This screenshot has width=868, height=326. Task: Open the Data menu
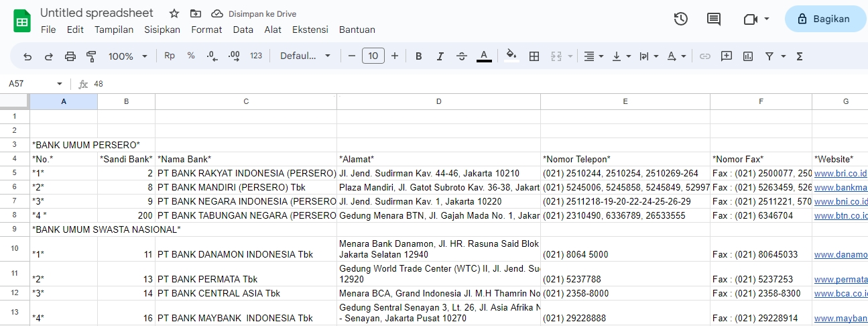[243, 30]
